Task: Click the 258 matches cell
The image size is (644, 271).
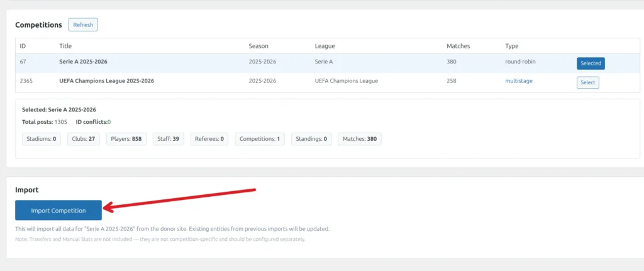Action: (x=452, y=81)
